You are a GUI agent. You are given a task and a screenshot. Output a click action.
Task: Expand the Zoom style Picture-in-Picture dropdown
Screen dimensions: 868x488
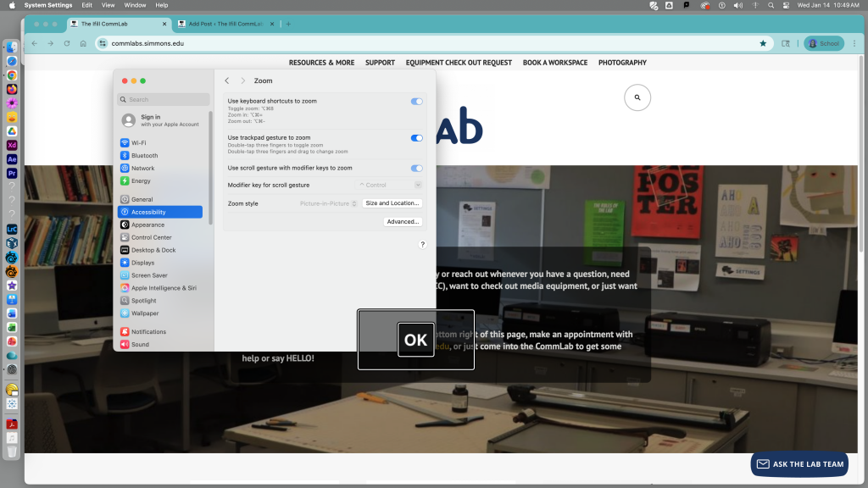[x=329, y=203]
